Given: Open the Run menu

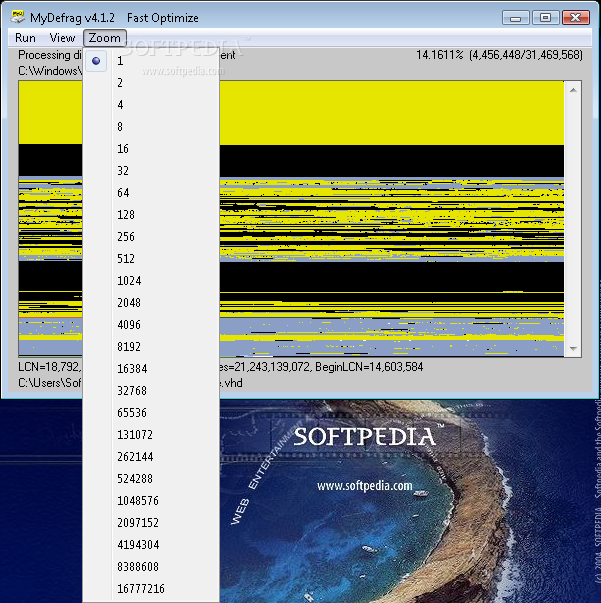Looking at the screenshot, I should (25, 38).
